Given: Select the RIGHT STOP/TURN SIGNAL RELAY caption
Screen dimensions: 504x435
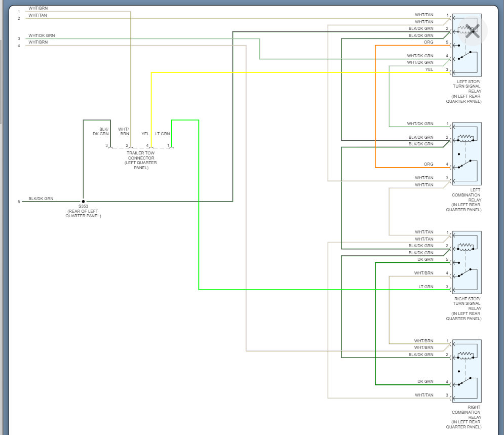Looking at the screenshot, I should 463,308.
